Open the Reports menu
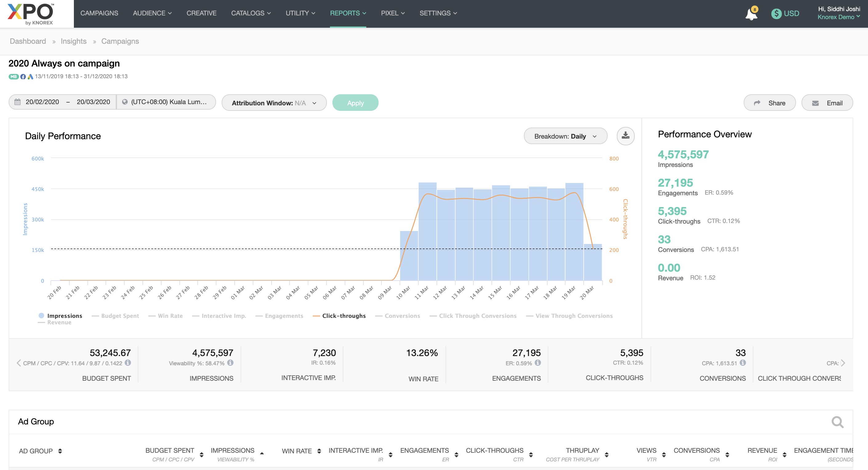Screen dimensions: 868x470 [x=348, y=13]
